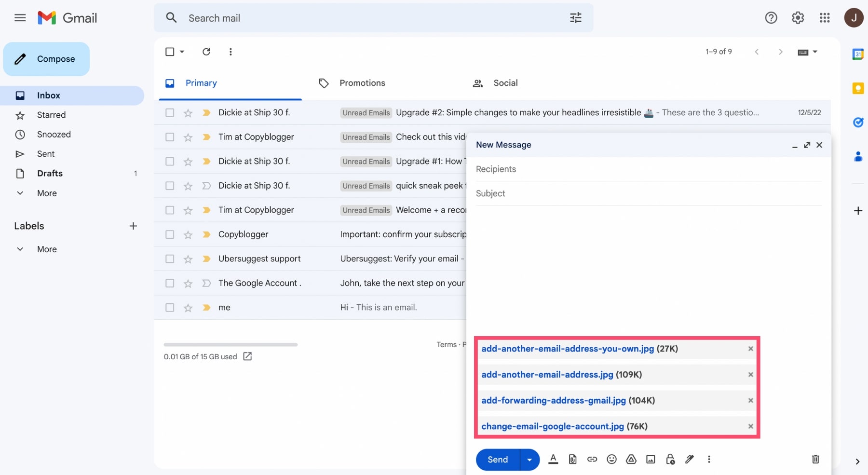Switch to the Promotions tab

(x=362, y=83)
